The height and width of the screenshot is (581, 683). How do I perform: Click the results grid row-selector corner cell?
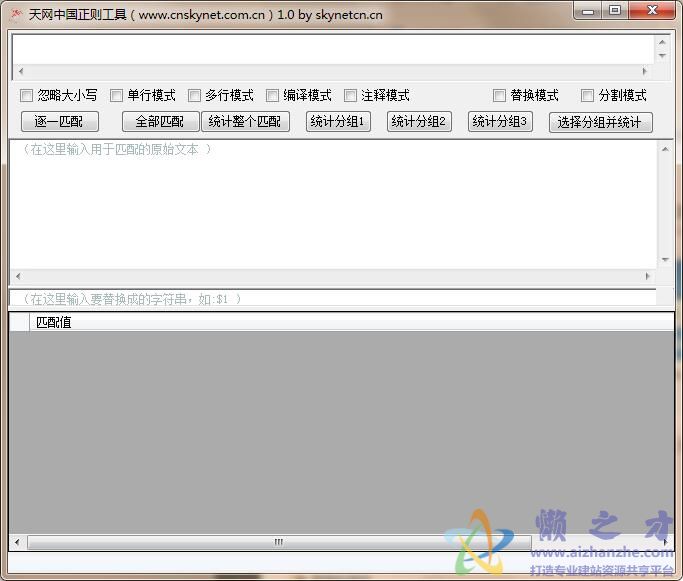(19, 322)
